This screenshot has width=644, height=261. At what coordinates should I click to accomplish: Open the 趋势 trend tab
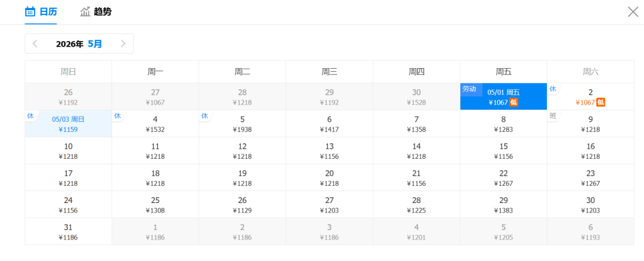95,11
